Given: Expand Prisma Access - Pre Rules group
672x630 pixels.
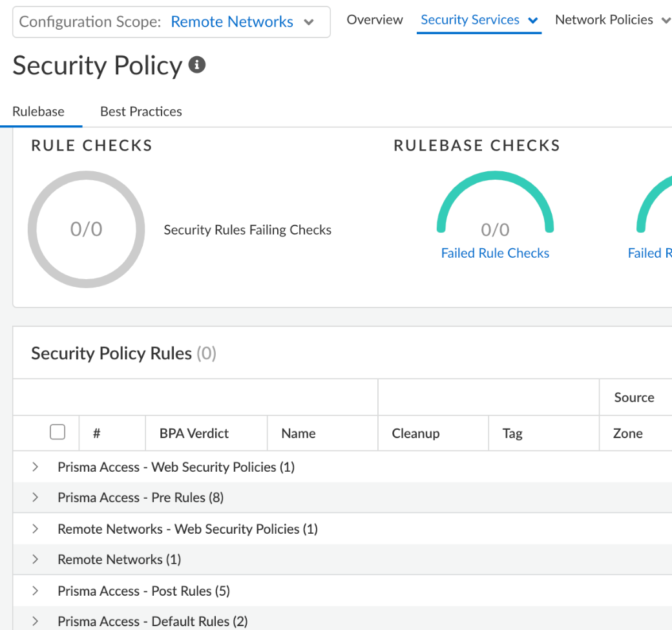Looking at the screenshot, I should (36, 498).
